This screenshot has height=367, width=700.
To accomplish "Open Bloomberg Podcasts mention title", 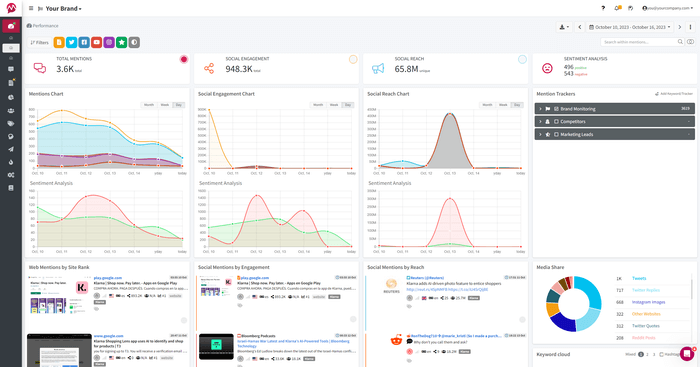I will (258, 336).
